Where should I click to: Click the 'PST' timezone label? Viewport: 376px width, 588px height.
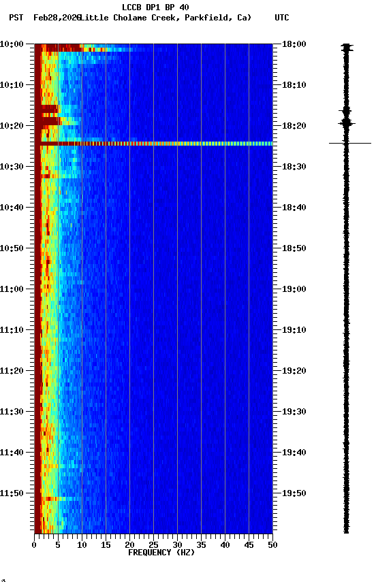click(16, 18)
